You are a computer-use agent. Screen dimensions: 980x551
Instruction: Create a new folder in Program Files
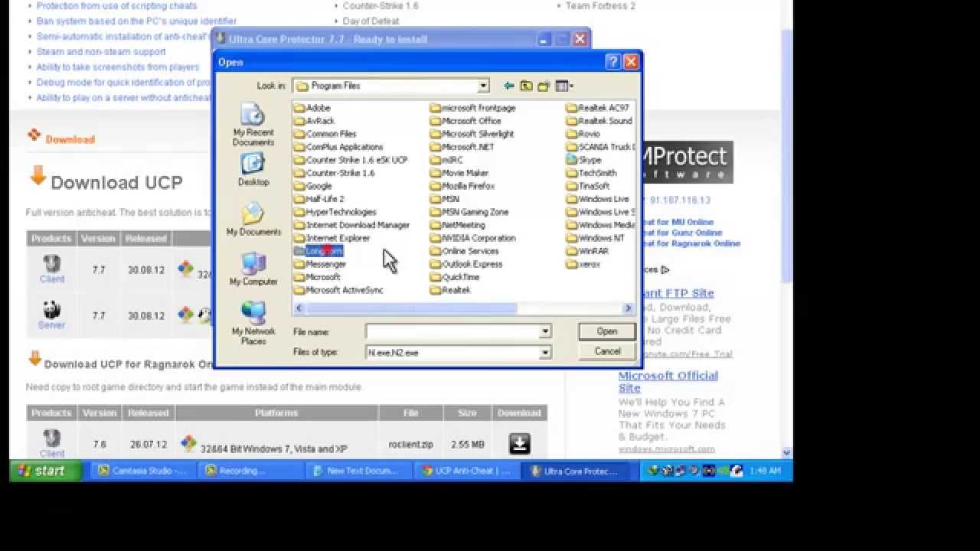click(x=544, y=86)
